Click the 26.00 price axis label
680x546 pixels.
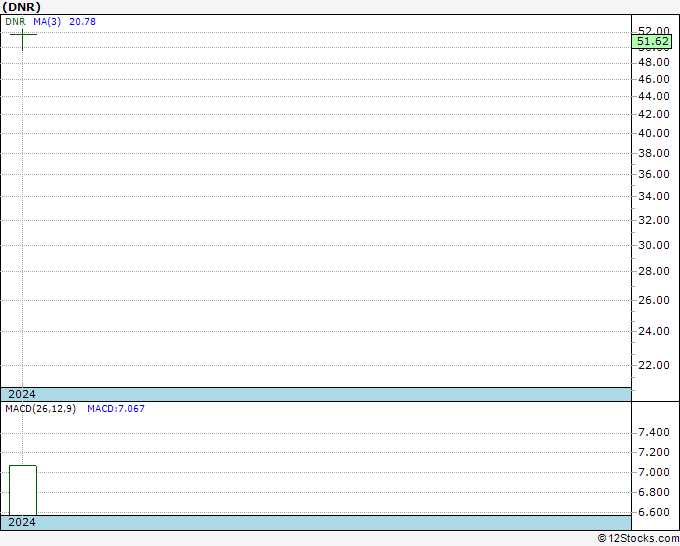(654, 300)
